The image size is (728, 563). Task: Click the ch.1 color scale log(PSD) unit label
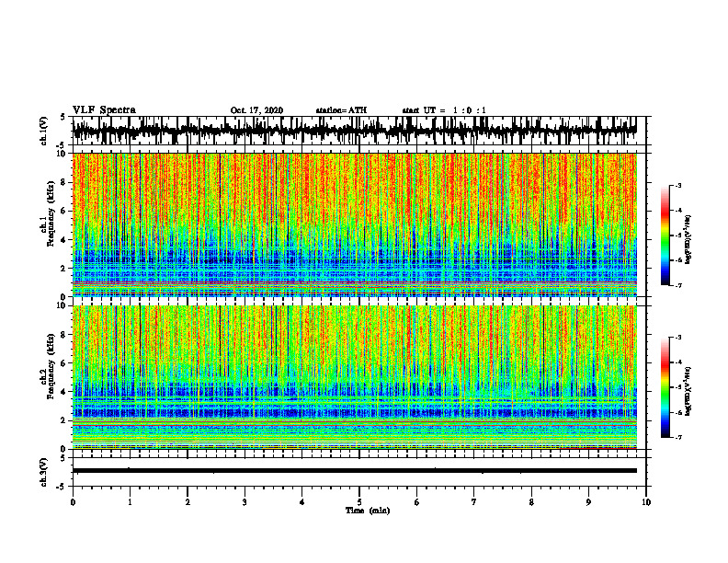688,239
